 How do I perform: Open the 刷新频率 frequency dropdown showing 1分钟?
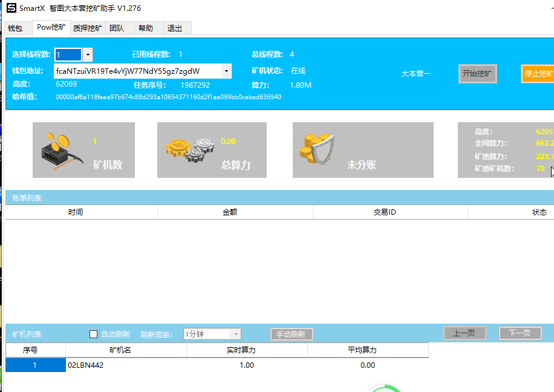tap(235, 334)
